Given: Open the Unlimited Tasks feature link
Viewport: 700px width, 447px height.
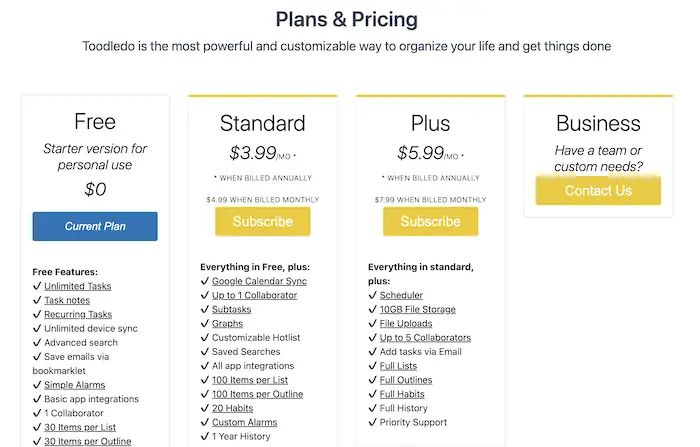Looking at the screenshot, I should point(78,286).
